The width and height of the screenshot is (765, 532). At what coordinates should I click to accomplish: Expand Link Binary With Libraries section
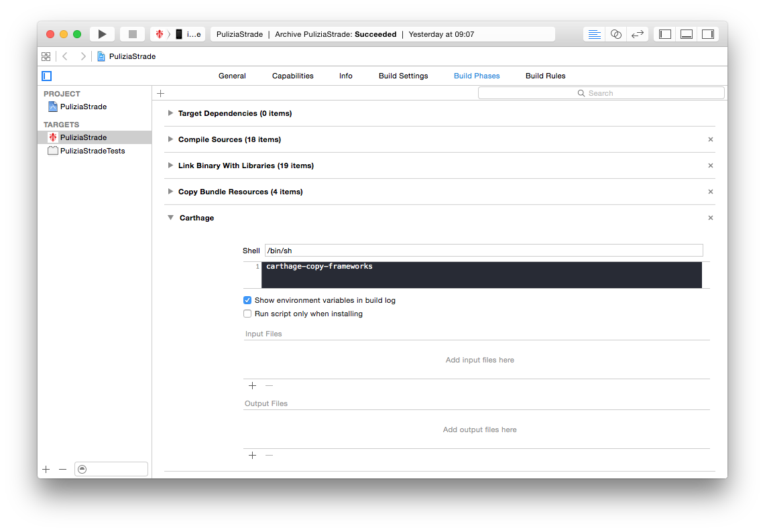click(170, 165)
